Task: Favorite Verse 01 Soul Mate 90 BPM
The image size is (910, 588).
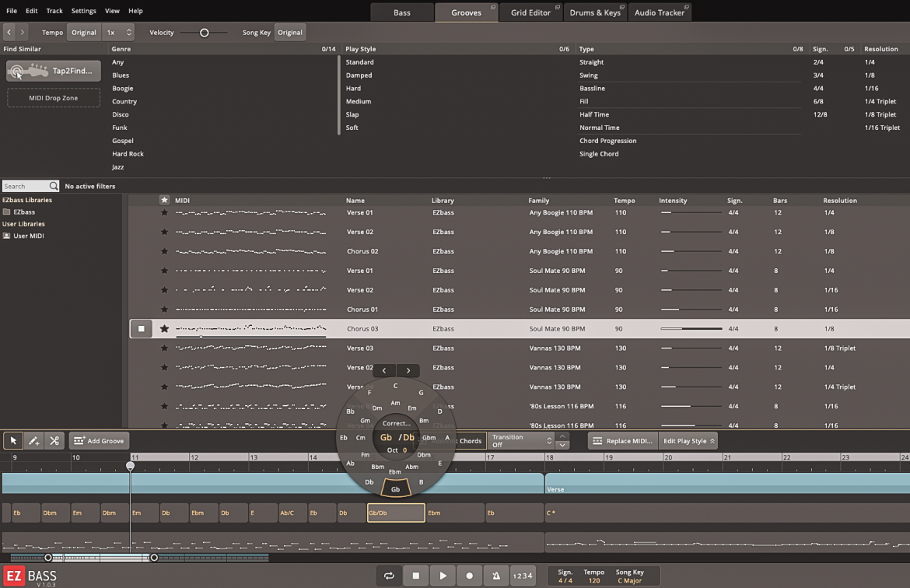Action: click(164, 271)
